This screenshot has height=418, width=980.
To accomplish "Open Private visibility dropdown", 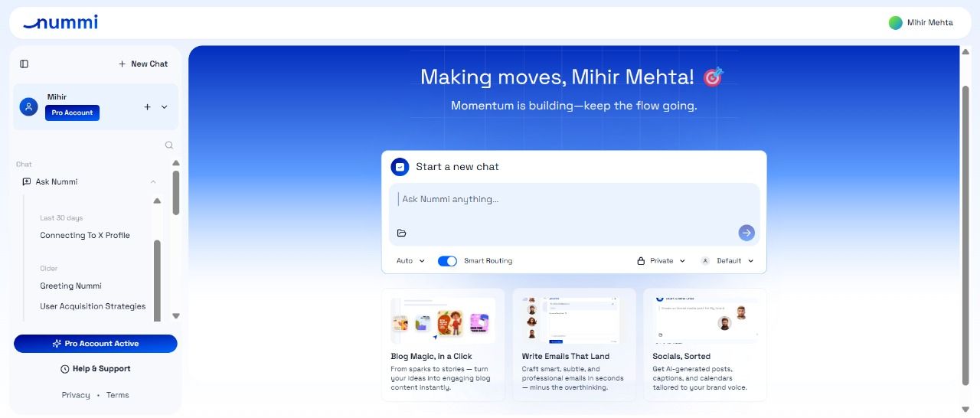I will (661, 261).
